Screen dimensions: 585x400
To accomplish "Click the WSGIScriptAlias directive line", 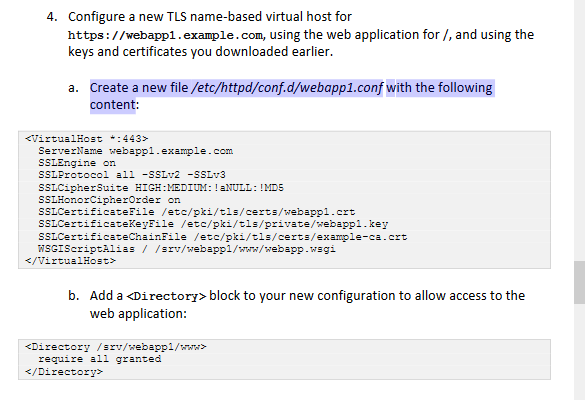I will pyautogui.click(x=187, y=249).
